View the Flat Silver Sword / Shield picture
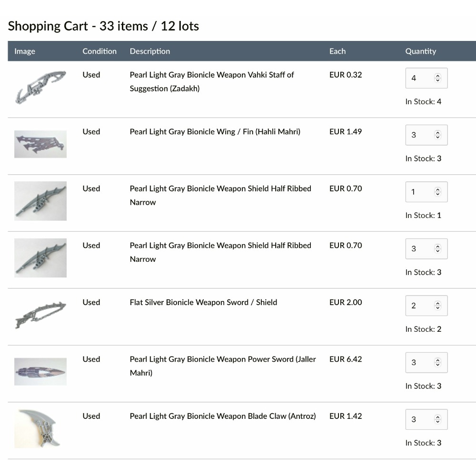The height and width of the screenshot is (476, 476). [x=40, y=315]
